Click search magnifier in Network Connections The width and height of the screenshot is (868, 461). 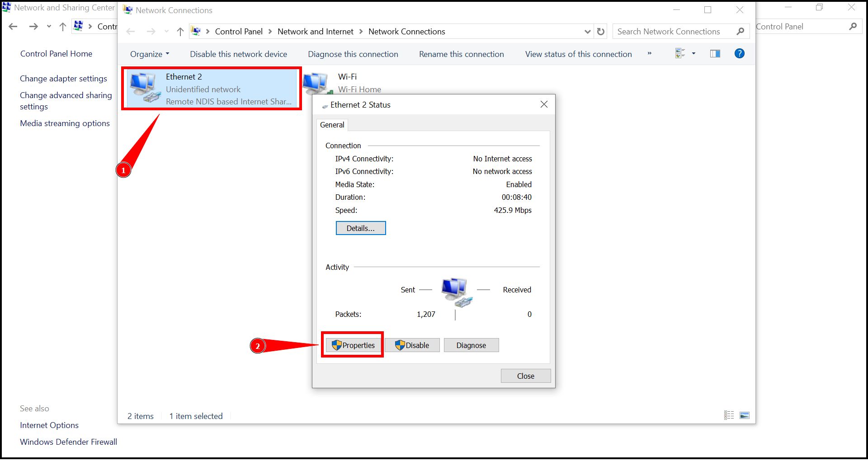740,32
